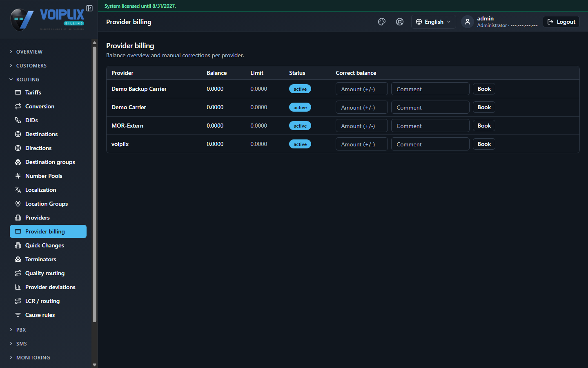The width and height of the screenshot is (588, 368).
Task: Click the active status badge for voiplix
Action: tap(300, 144)
